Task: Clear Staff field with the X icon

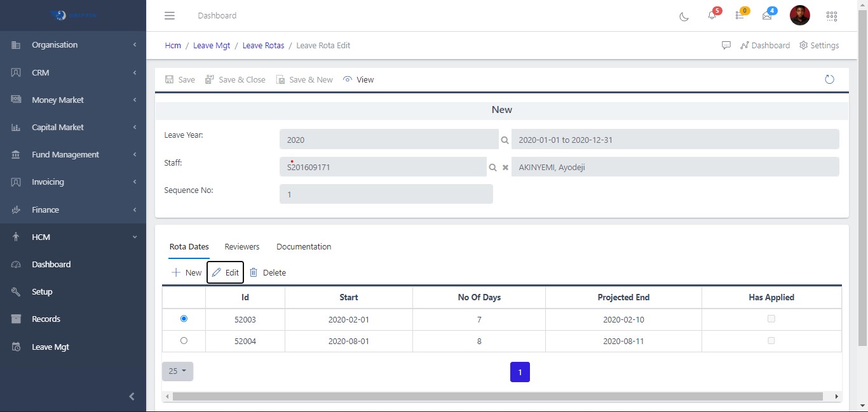Action: point(506,168)
